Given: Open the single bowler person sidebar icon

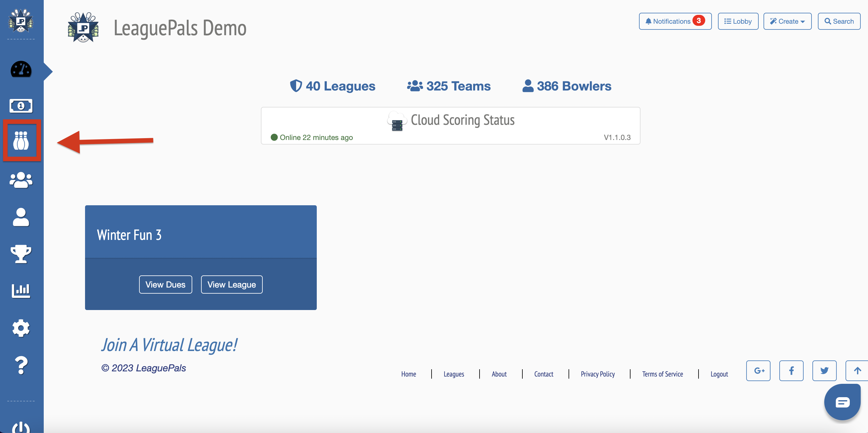Looking at the screenshot, I should pos(21,217).
